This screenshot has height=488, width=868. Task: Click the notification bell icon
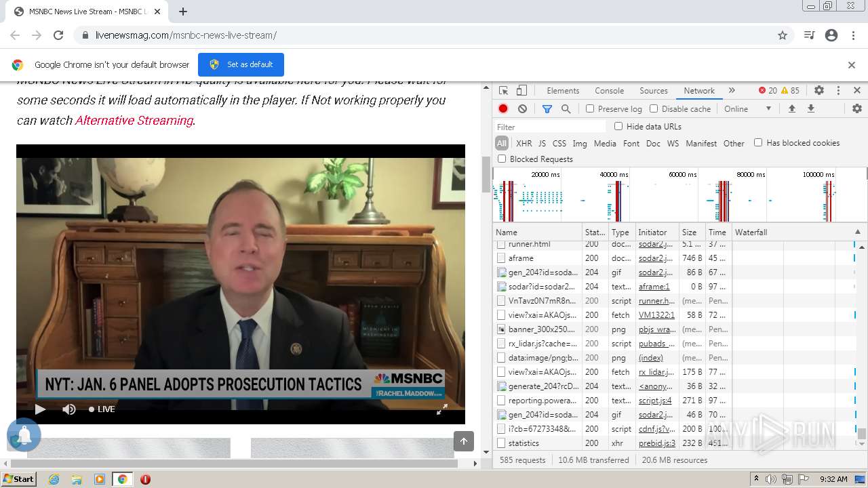pyautogui.click(x=24, y=435)
